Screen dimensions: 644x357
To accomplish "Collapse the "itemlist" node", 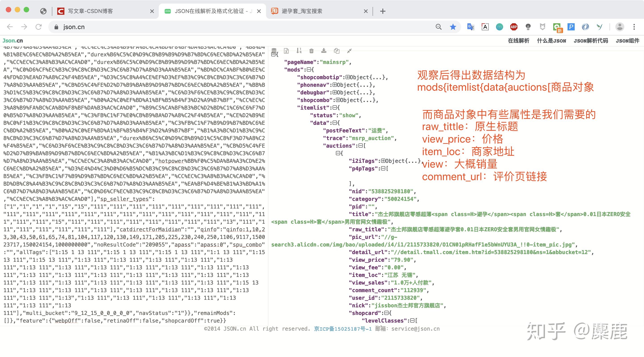I will click(x=335, y=108).
